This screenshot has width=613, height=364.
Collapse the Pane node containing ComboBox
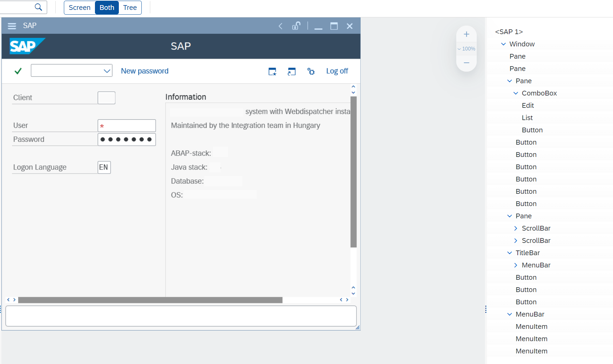point(510,81)
